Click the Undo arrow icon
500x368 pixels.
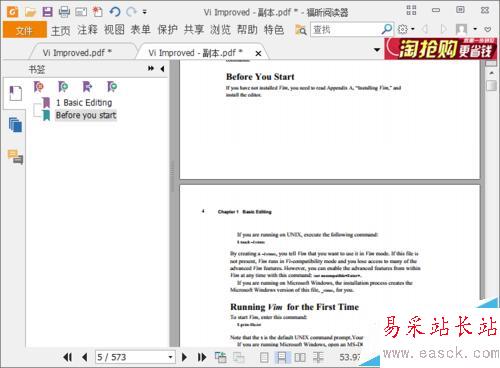tap(115, 12)
